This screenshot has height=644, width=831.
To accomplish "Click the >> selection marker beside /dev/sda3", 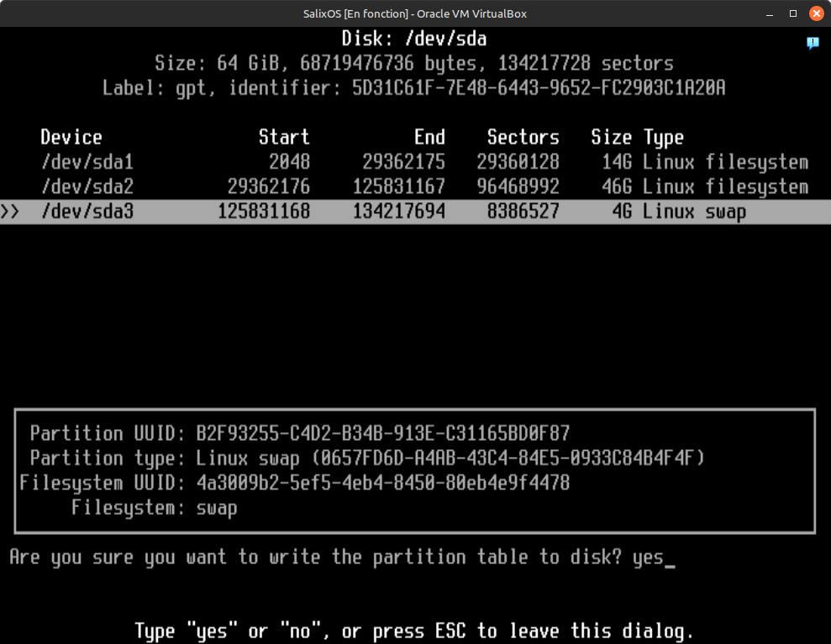I will click(10, 212).
